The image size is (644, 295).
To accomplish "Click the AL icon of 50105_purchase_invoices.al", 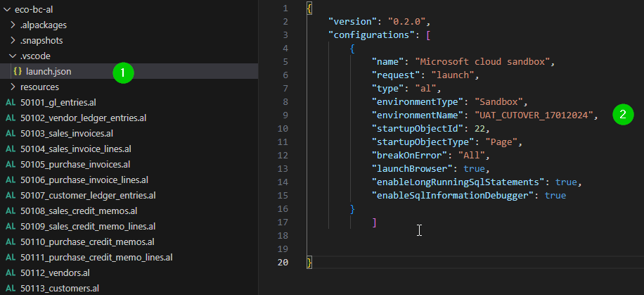I will click(x=11, y=165).
